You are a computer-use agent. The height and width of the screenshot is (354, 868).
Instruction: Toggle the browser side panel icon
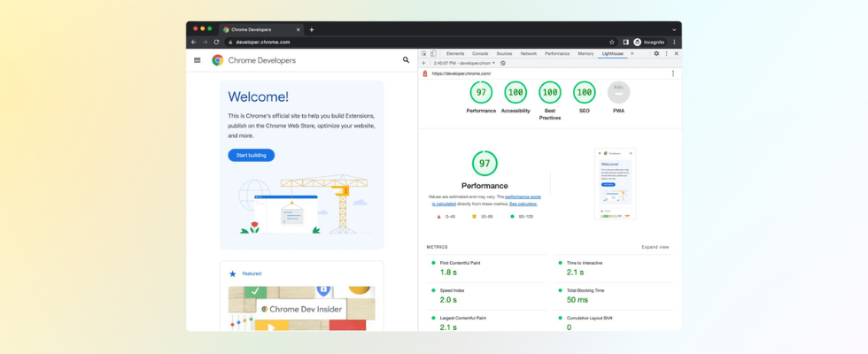click(x=625, y=42)
